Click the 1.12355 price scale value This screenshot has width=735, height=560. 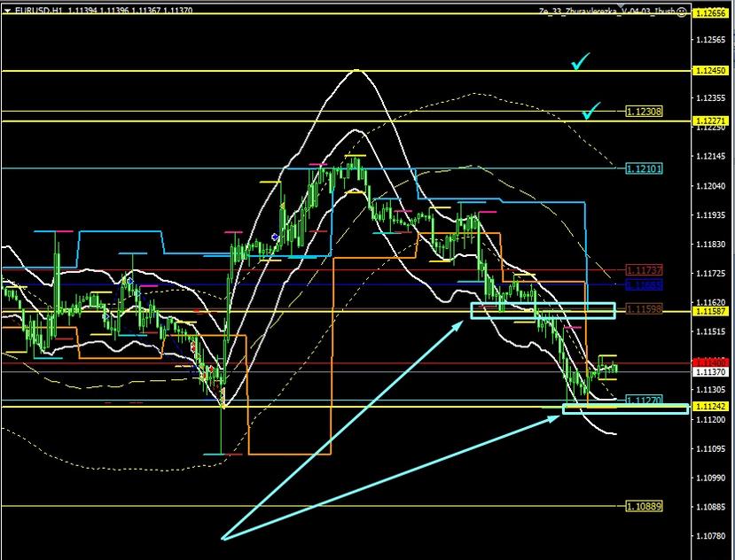click(x=711, y=98)
